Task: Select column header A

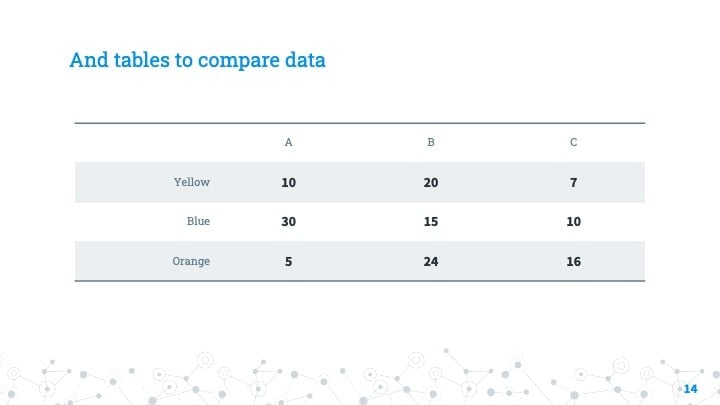Action: [x=288, y=142]
